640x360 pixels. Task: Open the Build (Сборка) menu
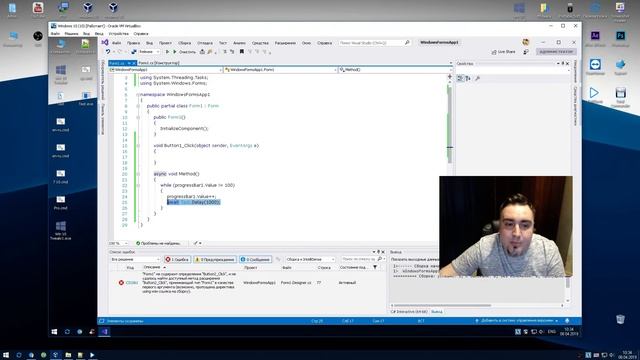click(184, 43)
